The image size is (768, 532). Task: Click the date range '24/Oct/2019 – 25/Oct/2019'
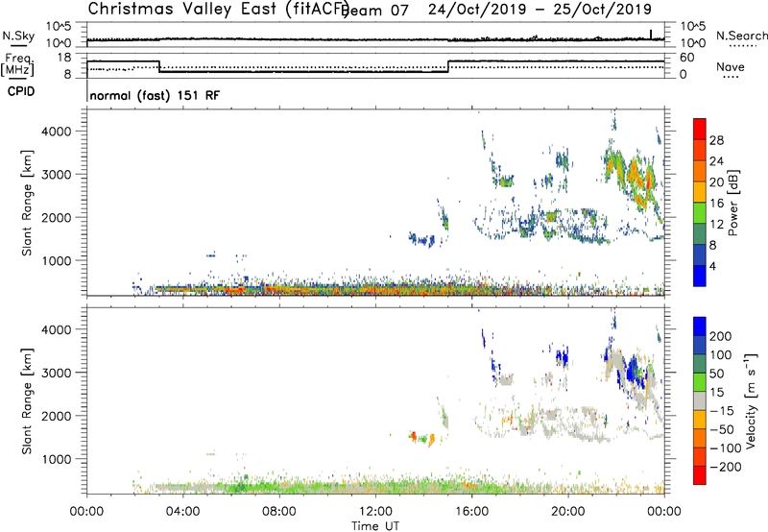(540, 9)
